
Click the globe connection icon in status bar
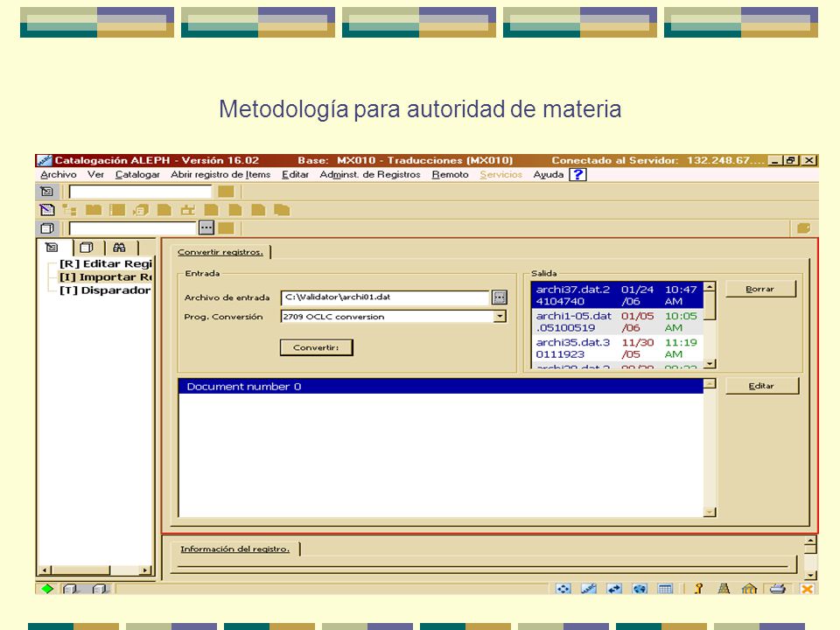pos(640,589)
